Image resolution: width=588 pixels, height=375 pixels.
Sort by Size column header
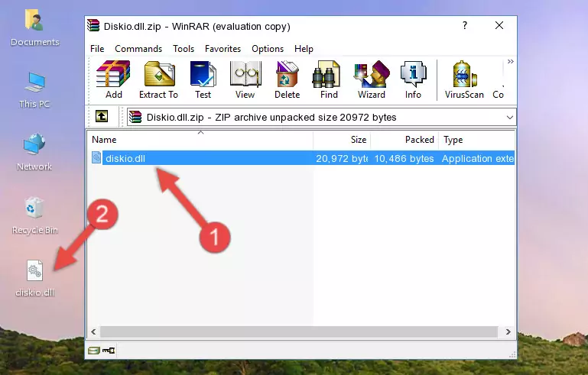[342, 140]
